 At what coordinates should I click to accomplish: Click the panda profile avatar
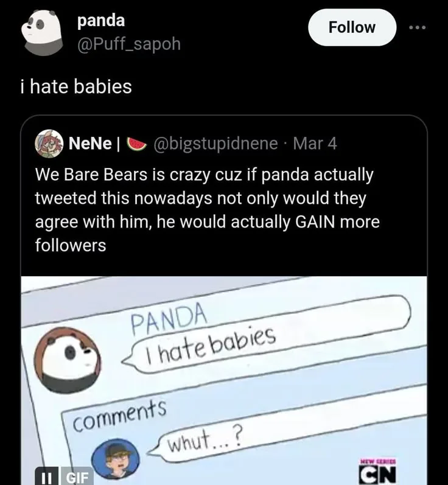[40, 31]
